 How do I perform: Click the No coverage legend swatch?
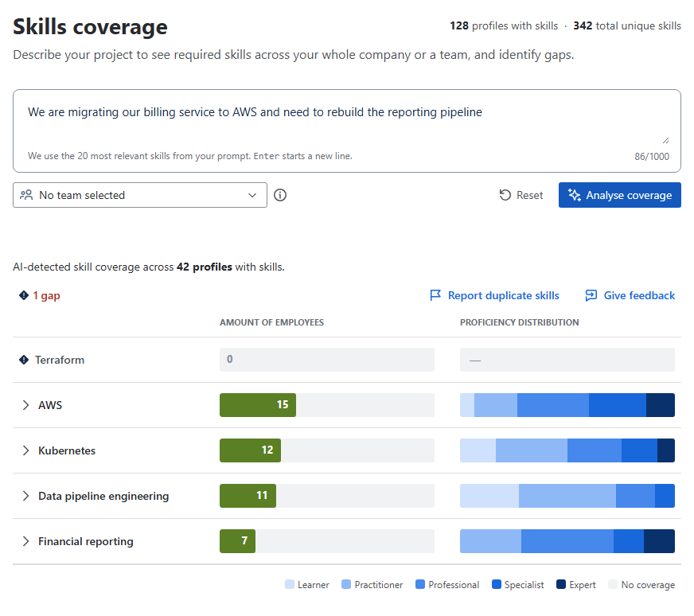tap(613, 585)
